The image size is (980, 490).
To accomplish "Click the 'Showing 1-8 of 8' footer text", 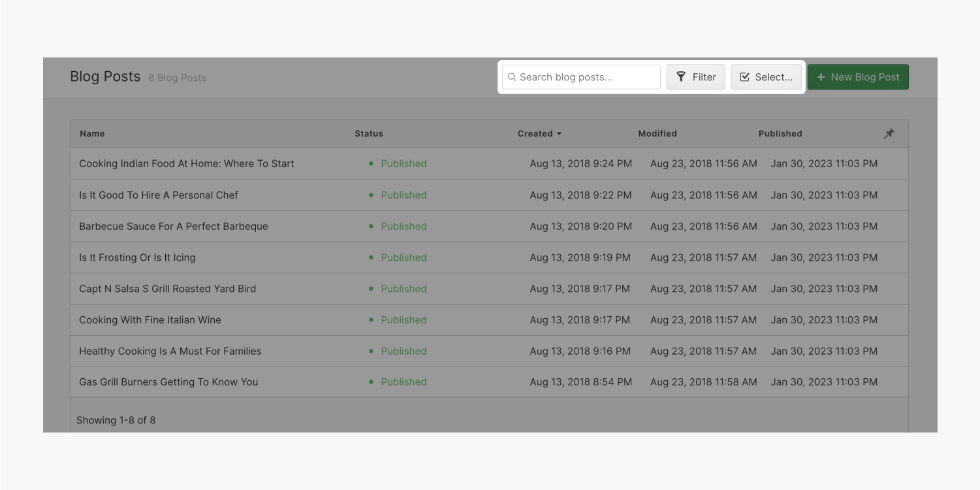I will [116, 420].
